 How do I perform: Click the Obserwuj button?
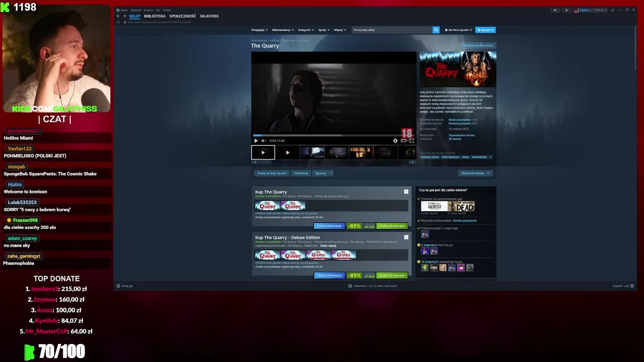[x=301, y=173]
